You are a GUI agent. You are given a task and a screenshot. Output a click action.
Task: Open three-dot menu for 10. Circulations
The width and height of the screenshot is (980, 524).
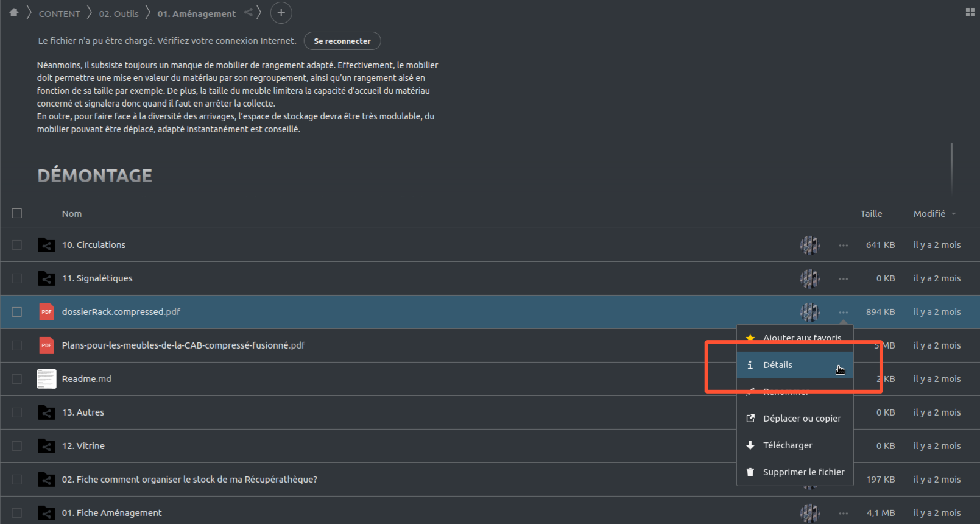(x=843, y=245)
